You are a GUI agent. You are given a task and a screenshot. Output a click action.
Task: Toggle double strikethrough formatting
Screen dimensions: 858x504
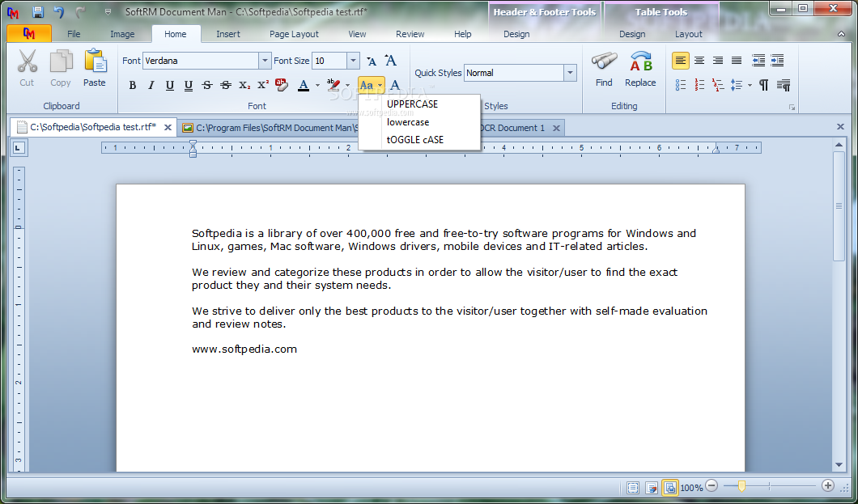[x=226, y=85]
